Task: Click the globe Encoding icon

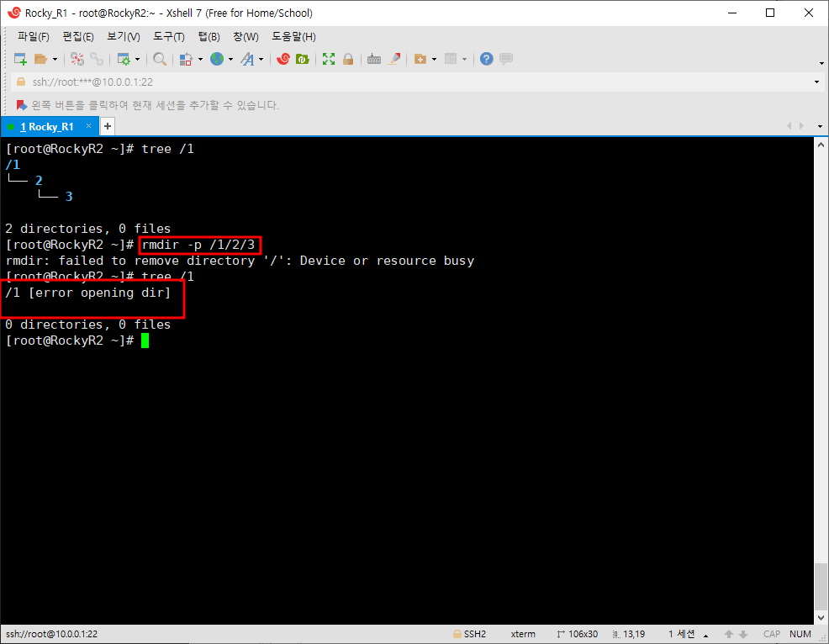Action: [x=217, y=59]
